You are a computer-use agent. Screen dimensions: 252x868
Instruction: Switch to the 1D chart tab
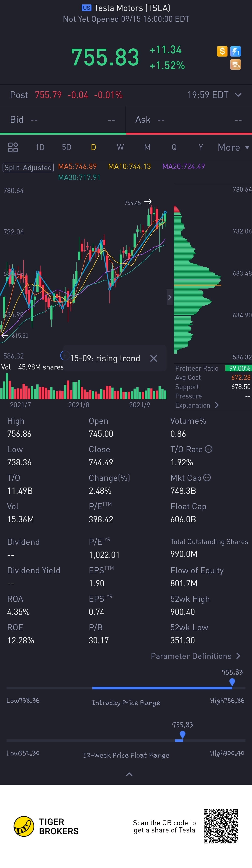pos(40,147)
